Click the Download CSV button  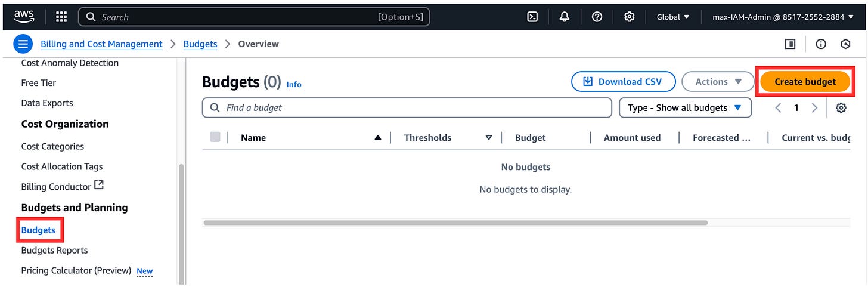[x=624, y=82]
